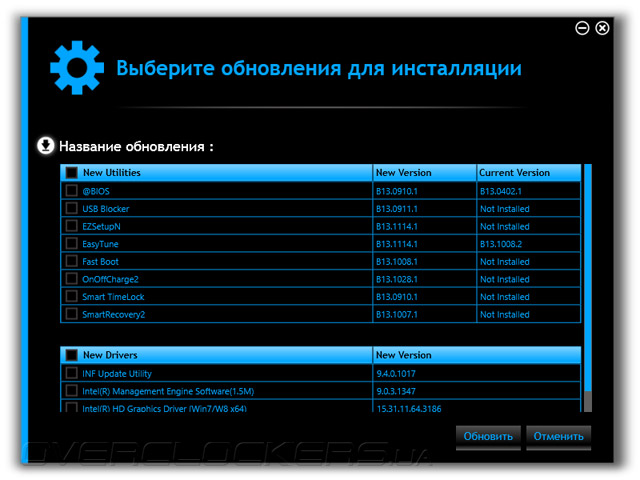The width and height of the screenshot is (640, 480).
Task: Check the Fast Boot checkbox
Action: pyautogui.click(x=71, y=261)
